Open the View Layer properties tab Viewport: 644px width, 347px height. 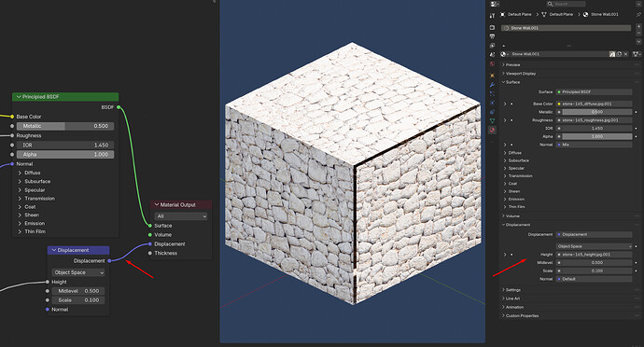pos(492,46)
